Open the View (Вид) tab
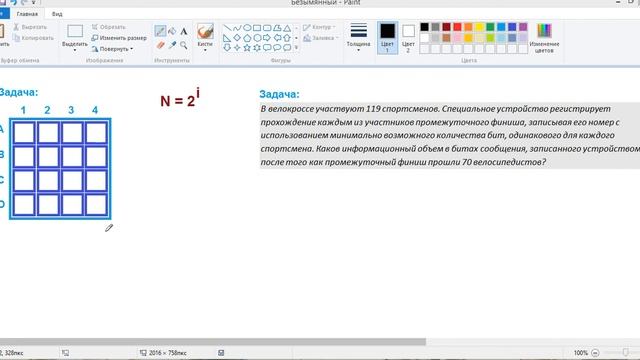640x360 pixels. [57, 14]
